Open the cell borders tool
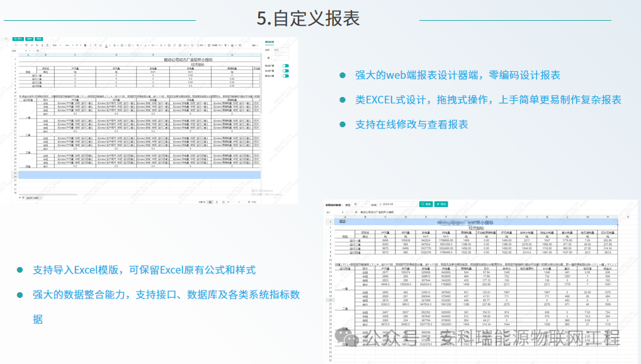The width and height of the screenshot is (641, 364). coord(122,45)
